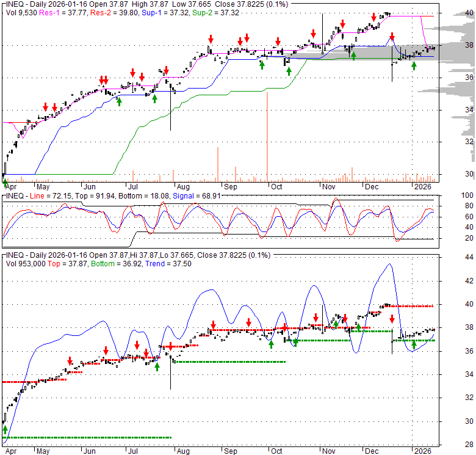476x455 pixels.
Task: Click the red sell arrow in mid-August on top chart
Action: tap(210, 38)
